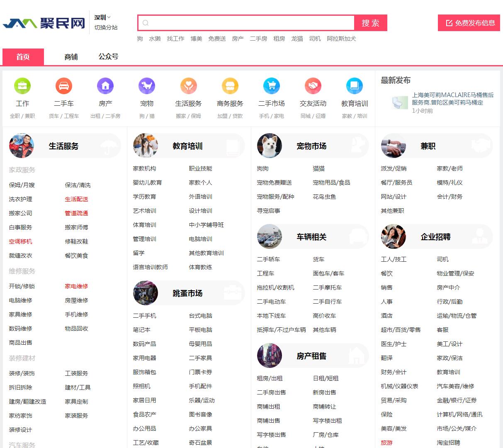
Task: Click the 兼职 section avatar image
Action: click(x=394, y=146)
